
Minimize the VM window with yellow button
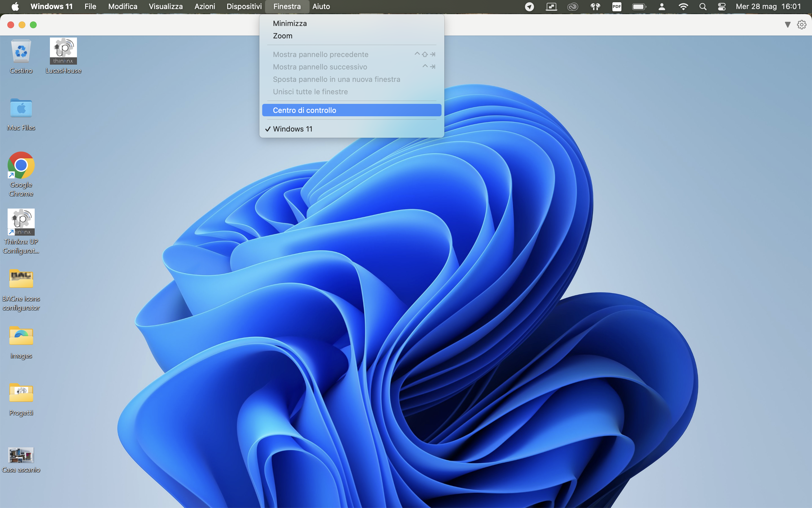tap(22, 25)
